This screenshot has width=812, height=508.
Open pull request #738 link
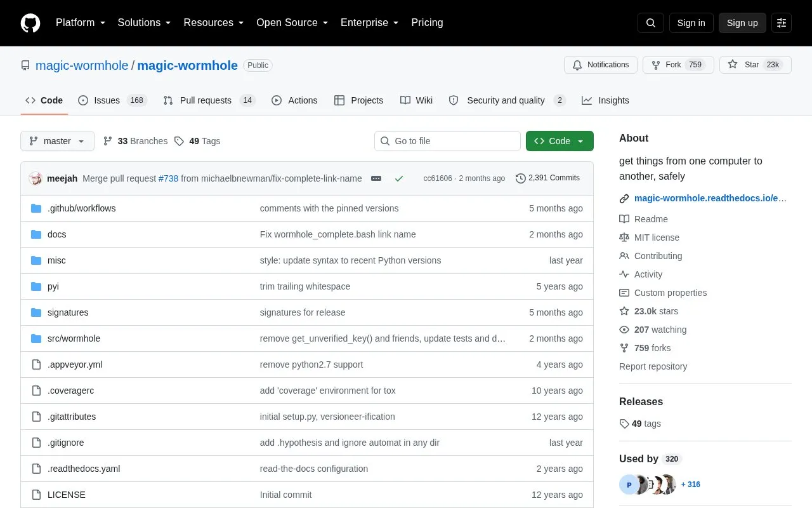[x=168, y=178]
